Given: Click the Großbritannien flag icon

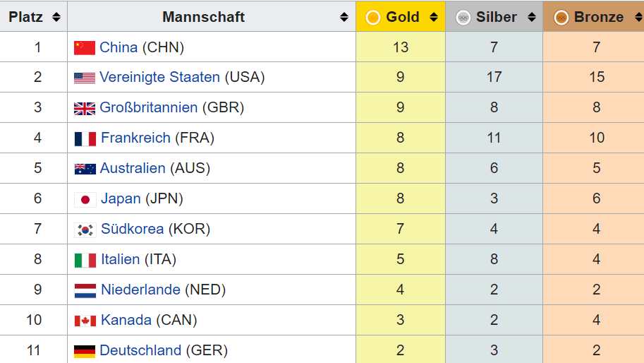Looking at the screenshot, I should (x=85, y=108).
